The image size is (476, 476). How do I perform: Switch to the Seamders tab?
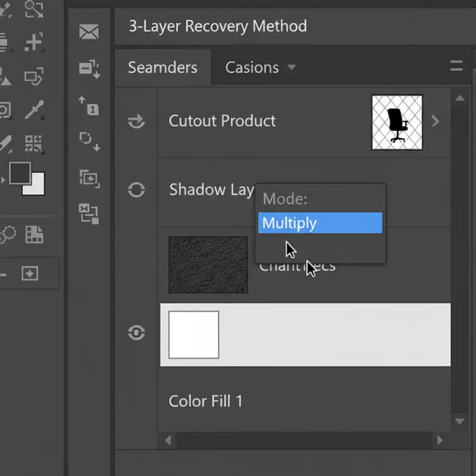tap(163, 68)
